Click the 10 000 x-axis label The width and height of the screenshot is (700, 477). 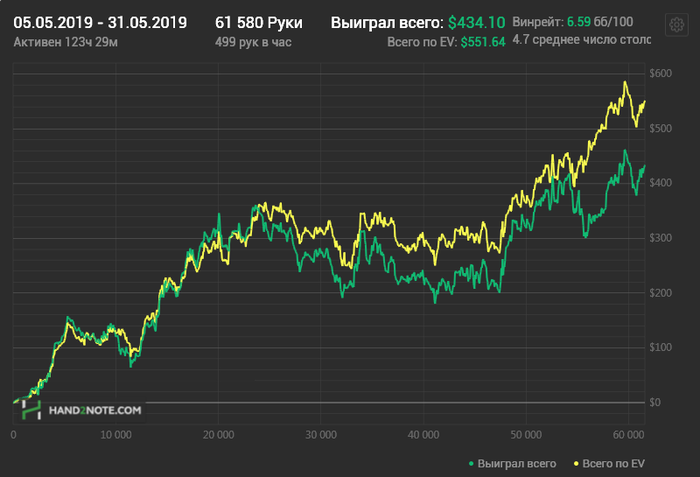116,435
